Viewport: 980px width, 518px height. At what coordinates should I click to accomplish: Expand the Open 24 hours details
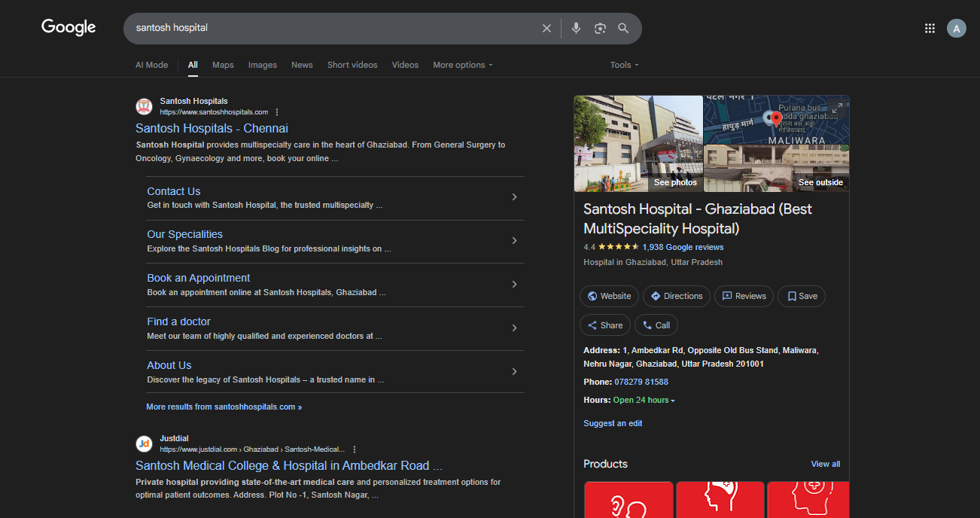click(644, 401)
